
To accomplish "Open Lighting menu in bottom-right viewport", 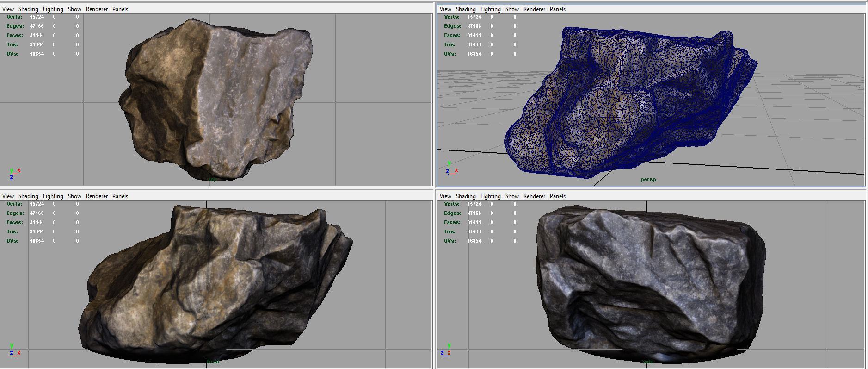I will pos(491,196).
